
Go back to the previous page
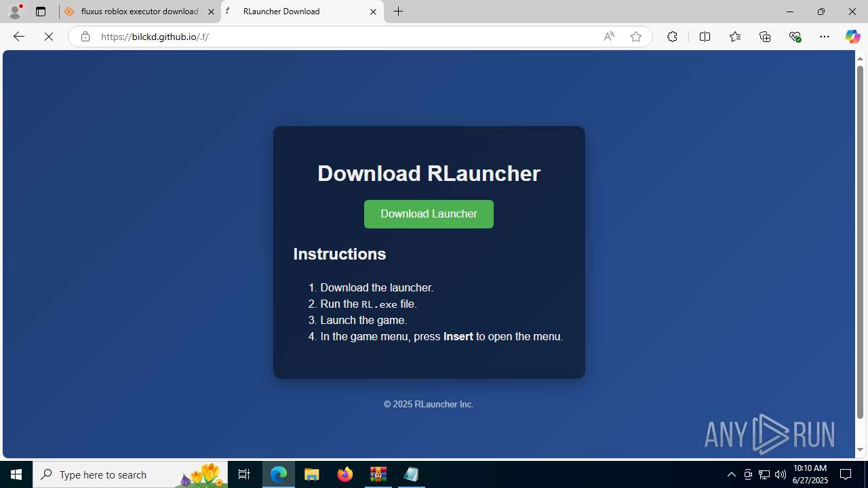pyautogui.click(x=19, y=37)
